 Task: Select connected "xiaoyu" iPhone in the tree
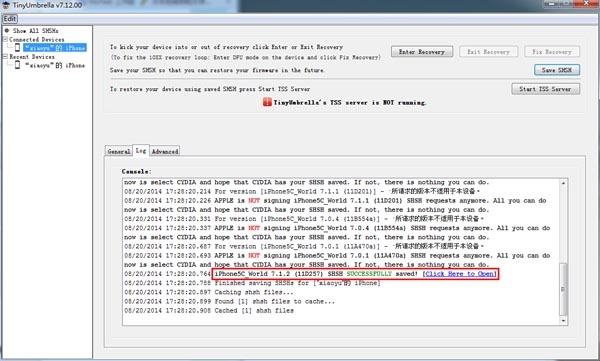pos(55,47)
